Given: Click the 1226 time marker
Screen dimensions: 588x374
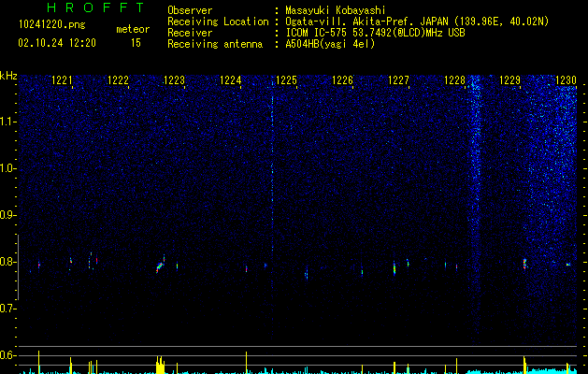Looking at the screenshot, I should 343,79.
